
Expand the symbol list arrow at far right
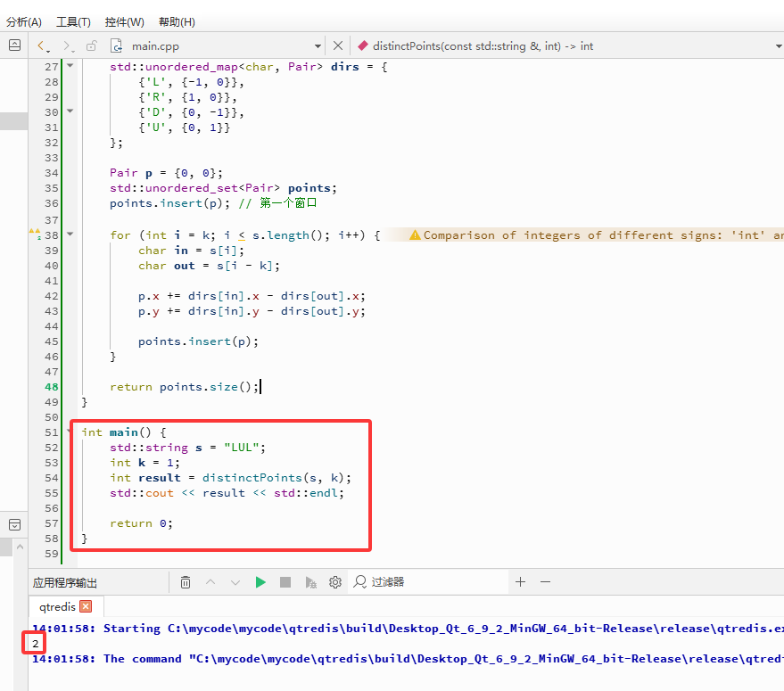[x=779, y=46]
